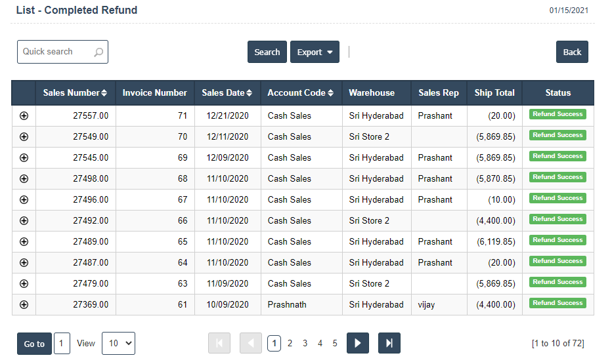The width and height of the screenshot is (612, 364).
Task: Expand row with invoice number 68
Action: (24, 178)
